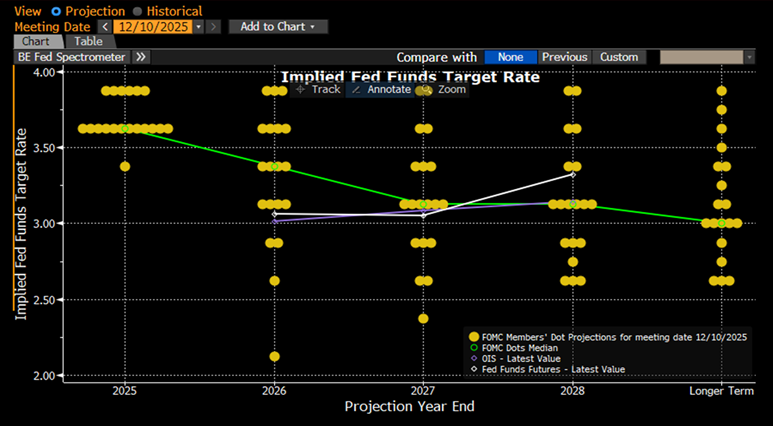Select the Historical view radio button
The image size is (773, 426).
pyautogui.click(x=136, y=10)
